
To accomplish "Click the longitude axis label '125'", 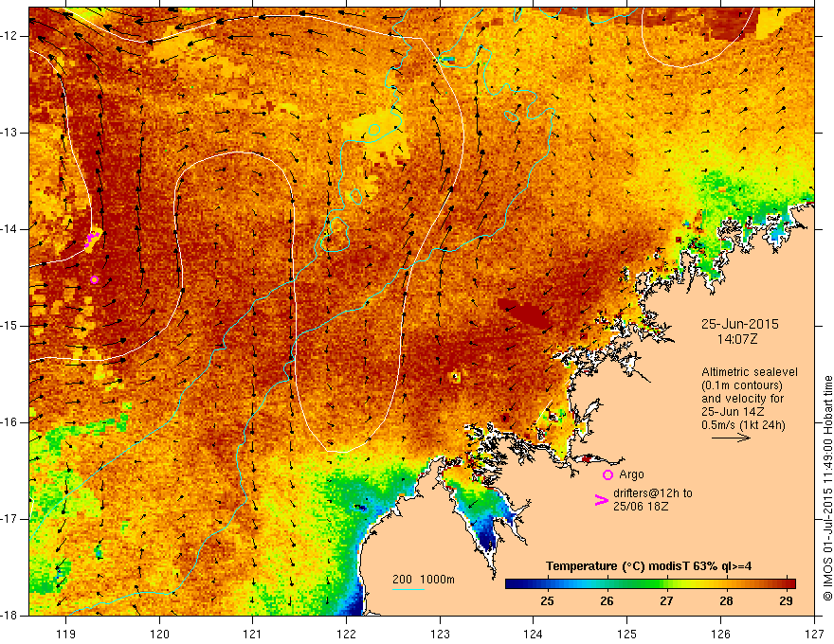I will pyautogui.click(x=627, y=634).
